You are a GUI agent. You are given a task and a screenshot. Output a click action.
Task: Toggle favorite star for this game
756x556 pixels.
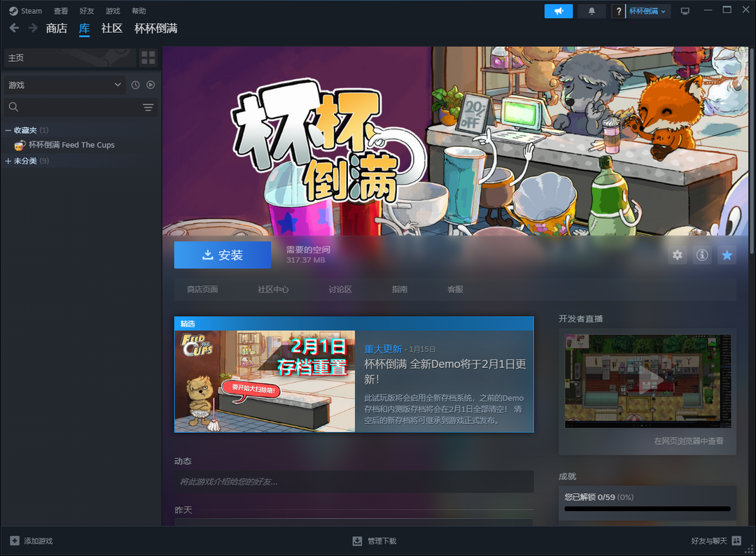click(727, 255)
